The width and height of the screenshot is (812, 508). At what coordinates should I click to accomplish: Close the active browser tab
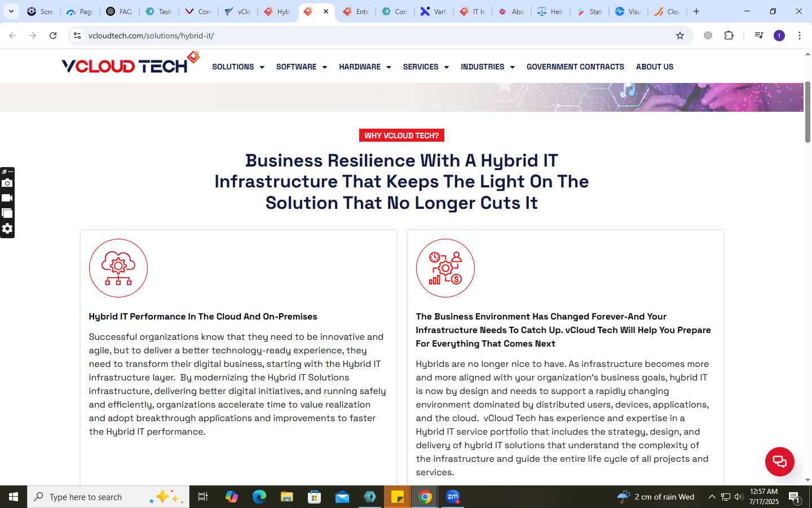(x=326, y=11)
